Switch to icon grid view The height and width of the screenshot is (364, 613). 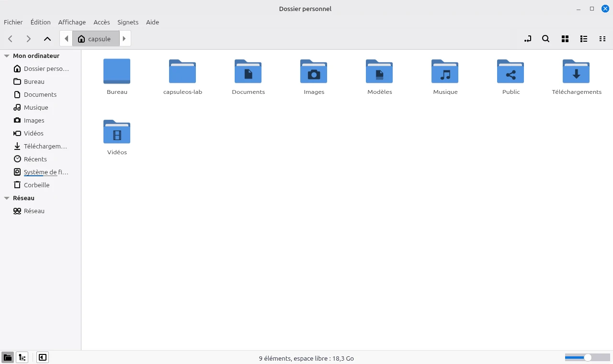tap(565, 39)
